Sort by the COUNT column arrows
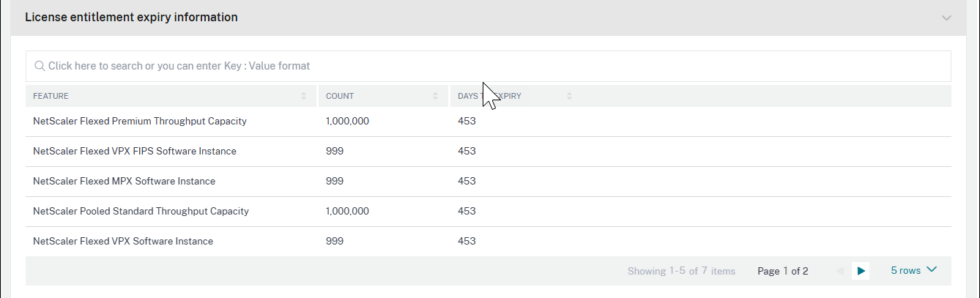 point(435,96)
